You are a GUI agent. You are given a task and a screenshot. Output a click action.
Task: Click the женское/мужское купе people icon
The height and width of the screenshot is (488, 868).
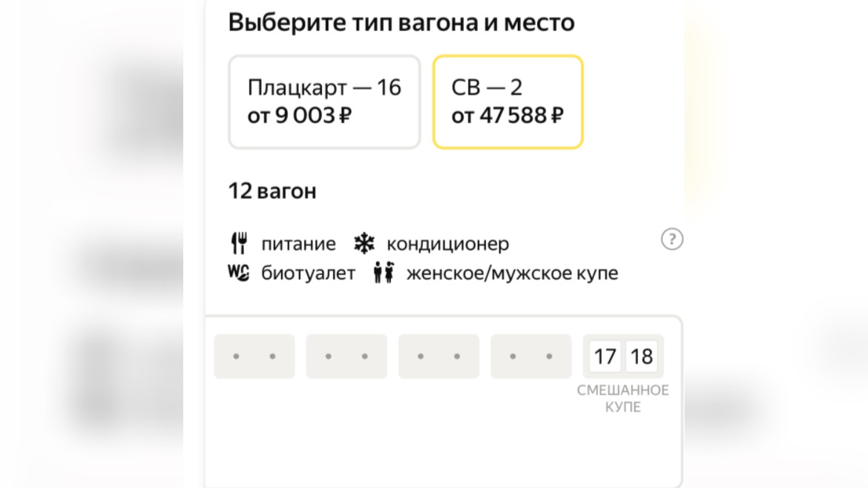pos(384,273)
